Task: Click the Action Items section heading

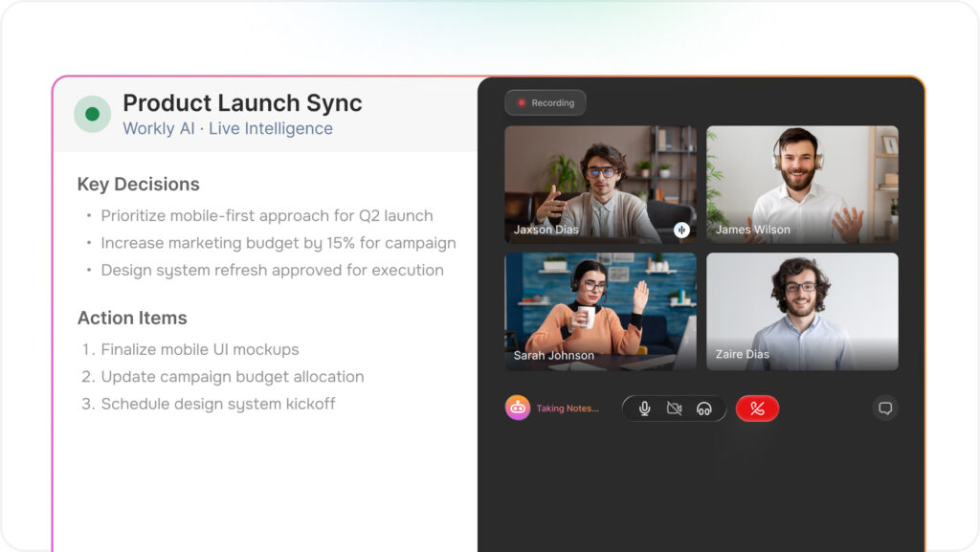Action: [132, 318]
